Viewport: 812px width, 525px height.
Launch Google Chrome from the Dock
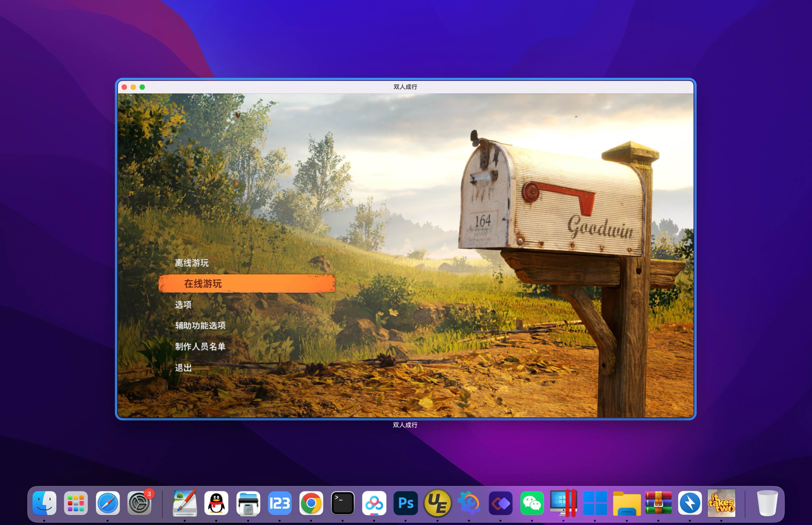pyautogui.click(x=311, y=503)
